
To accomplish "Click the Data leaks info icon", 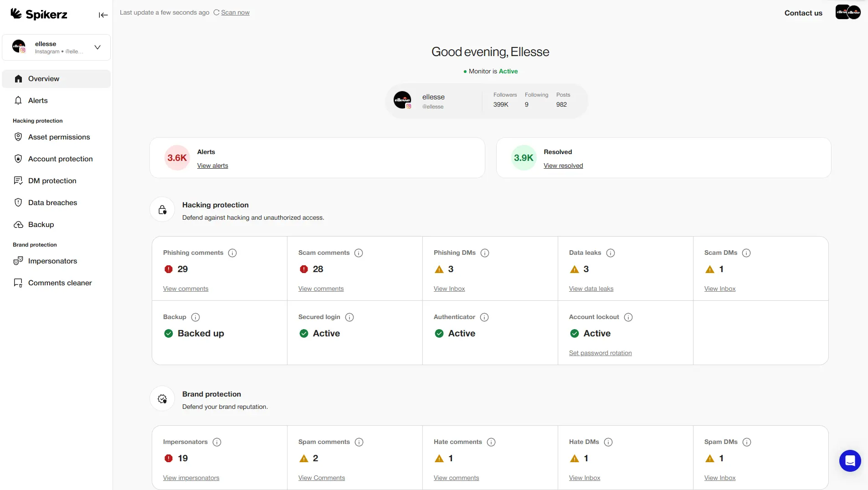I will click(611, 253).
